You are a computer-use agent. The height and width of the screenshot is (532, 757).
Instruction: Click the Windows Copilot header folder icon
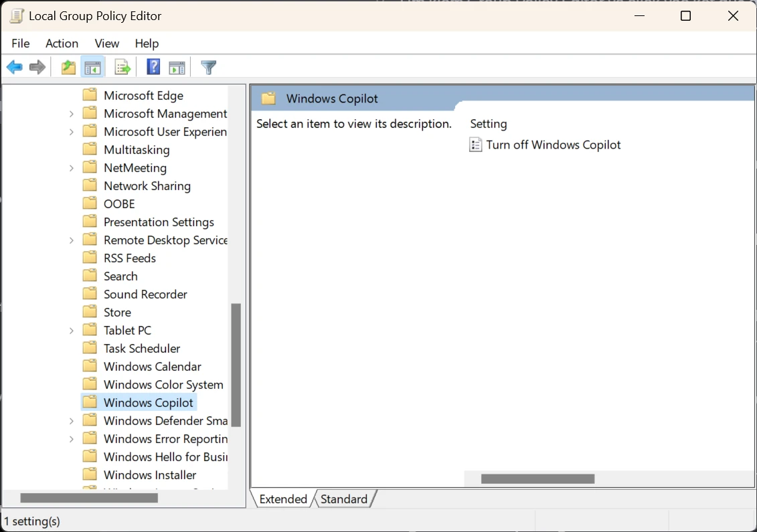pos(268,99)
